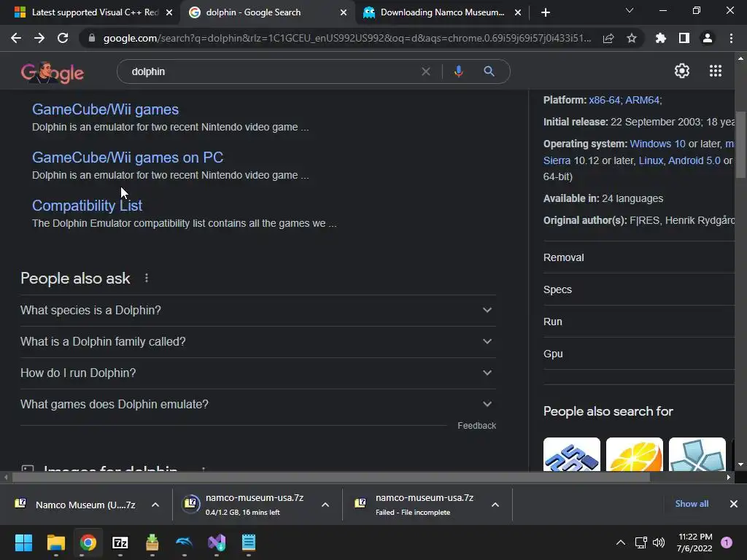Toggle the Chrome side panel icon

(x=684, y=38)
